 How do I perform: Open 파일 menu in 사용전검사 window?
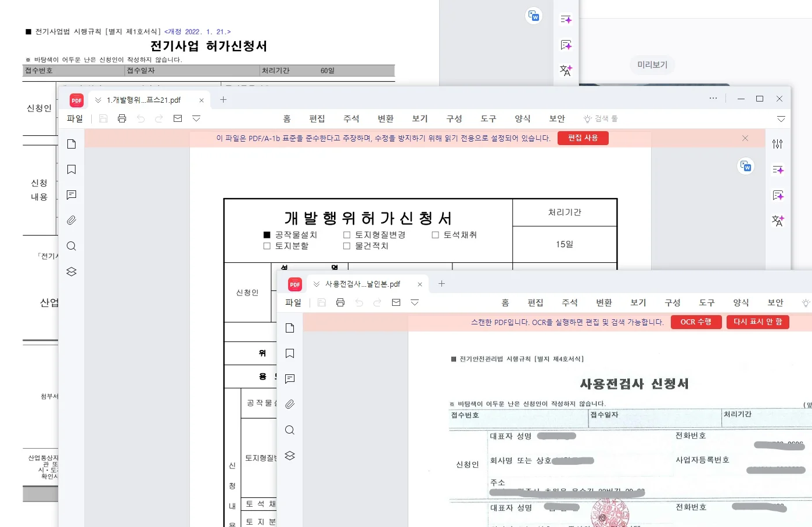pos(293,302)
